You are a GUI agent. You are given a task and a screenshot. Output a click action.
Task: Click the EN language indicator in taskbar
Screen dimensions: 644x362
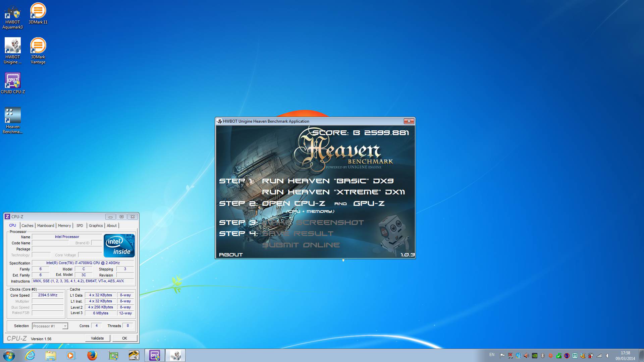[492, 355]
